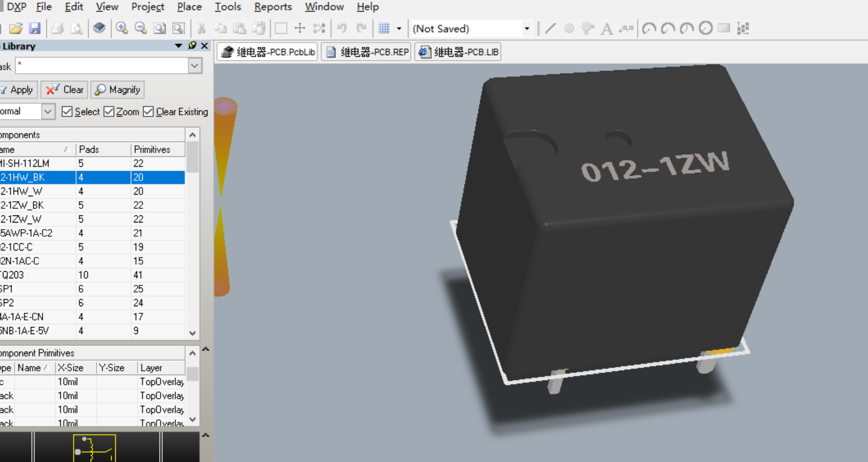868x462 pixels.
Task: Select the Q203 component row
Action: click(x=92, y=275)
